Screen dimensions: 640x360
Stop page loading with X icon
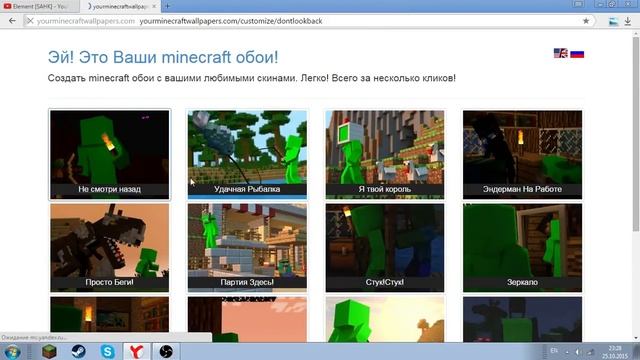30,21
